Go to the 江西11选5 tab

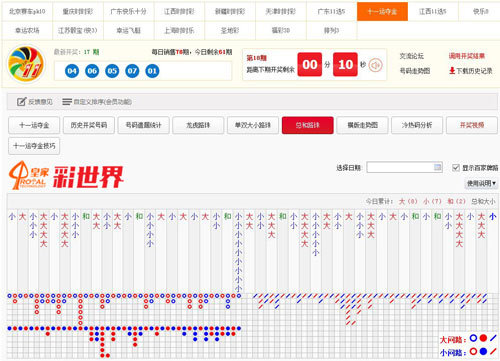point(433,11)
